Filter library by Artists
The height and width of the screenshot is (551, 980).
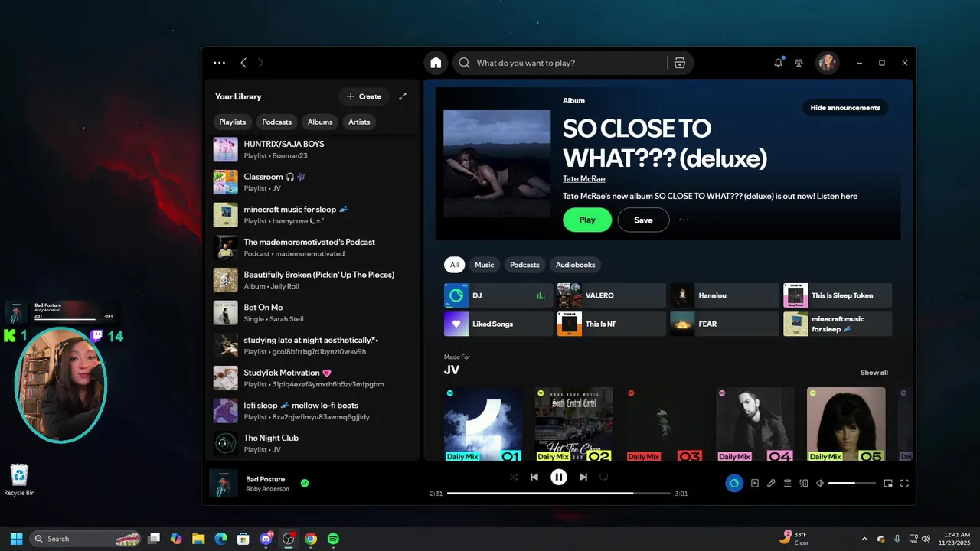point(359,122)
